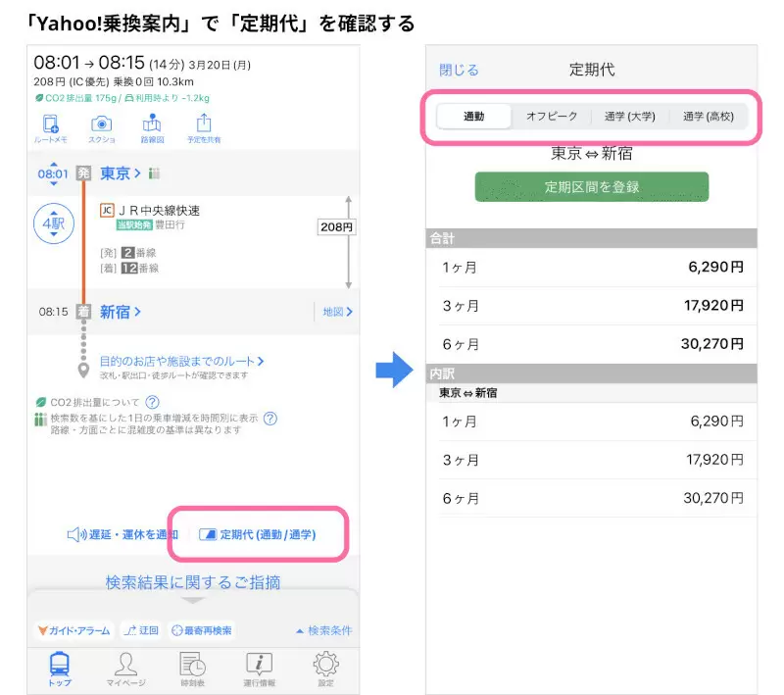The width and height of the screenshot is (784, 695).
Task: Tap the ＪＲ中央線快速 line name
Action: pos(159,210)
